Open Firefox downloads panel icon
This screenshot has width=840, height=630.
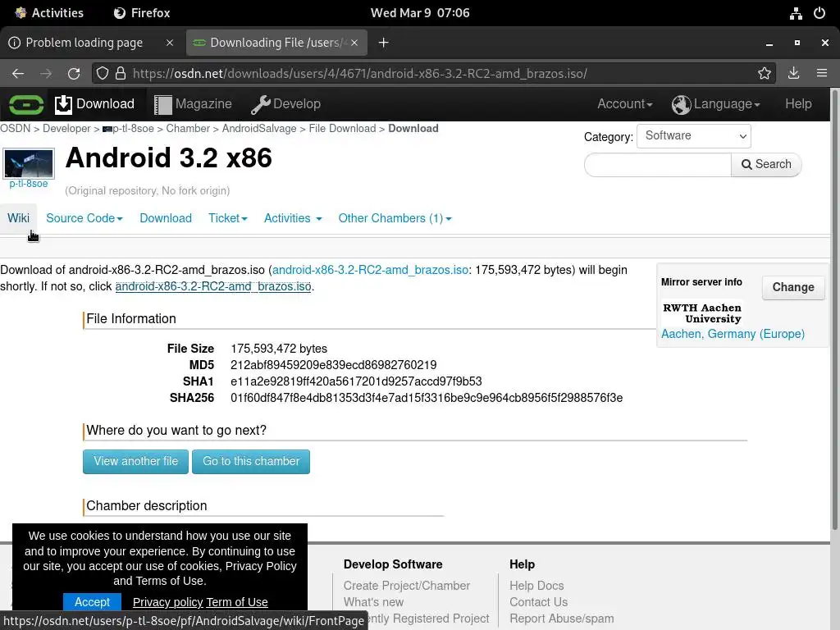[793, 73]
